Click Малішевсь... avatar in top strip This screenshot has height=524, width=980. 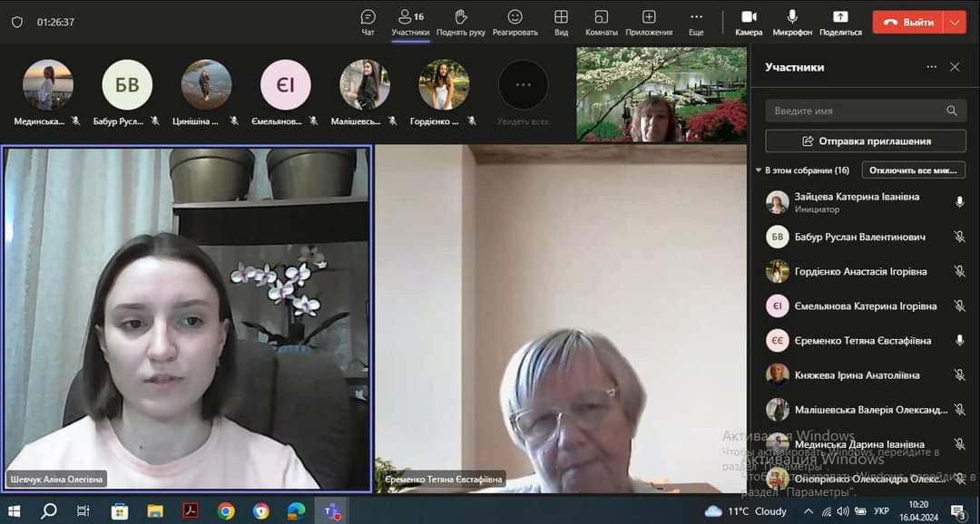point(365,85)
